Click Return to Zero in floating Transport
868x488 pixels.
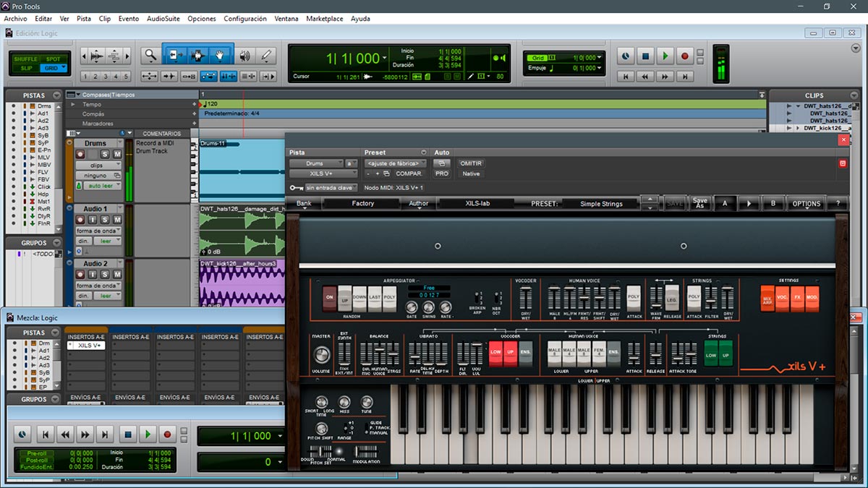(45, 435)
